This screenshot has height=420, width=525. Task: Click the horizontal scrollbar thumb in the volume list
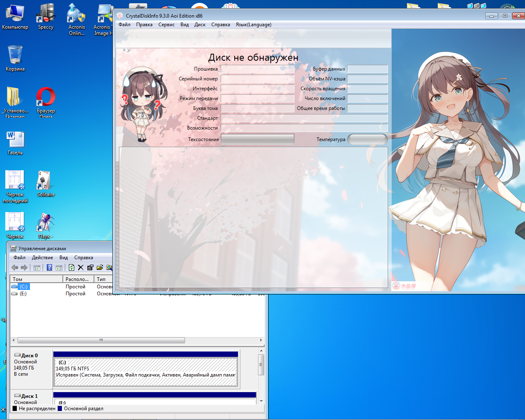pos(101,340)
